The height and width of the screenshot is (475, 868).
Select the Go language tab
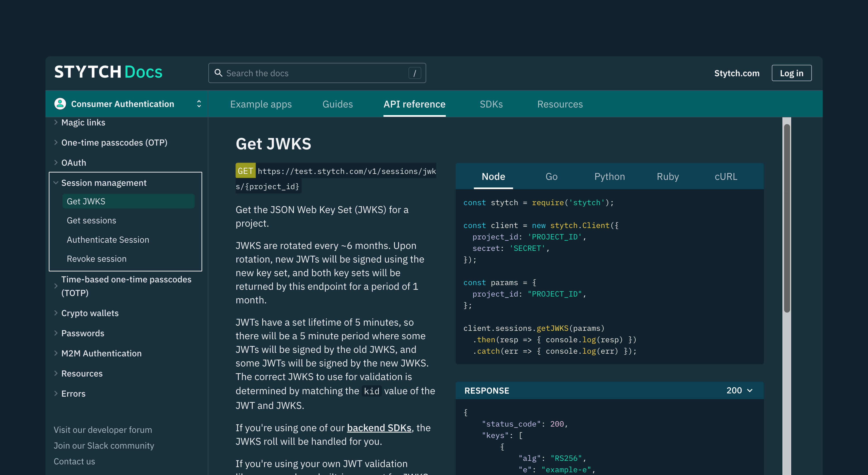[551, 176]
